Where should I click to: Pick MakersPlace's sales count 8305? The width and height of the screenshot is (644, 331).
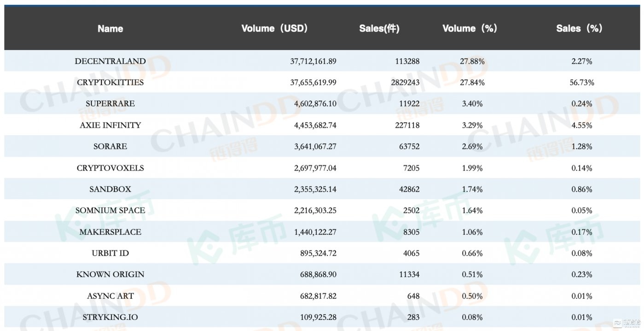411,232
